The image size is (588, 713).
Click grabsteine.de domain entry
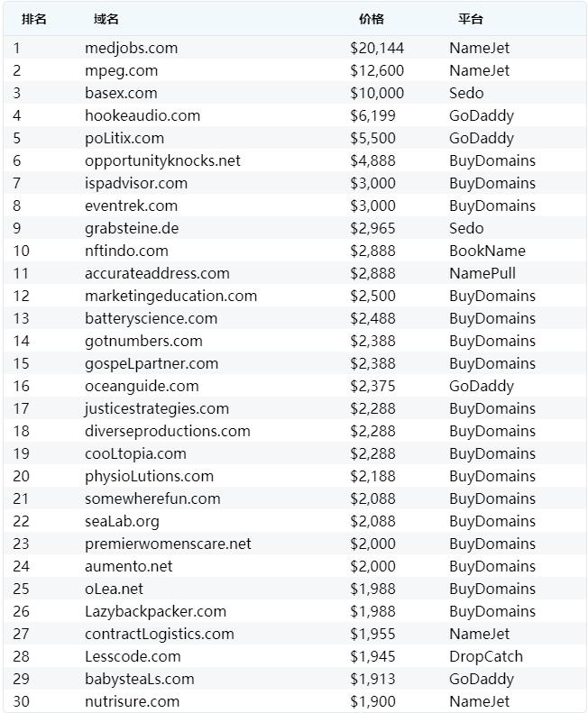(132, 228)
